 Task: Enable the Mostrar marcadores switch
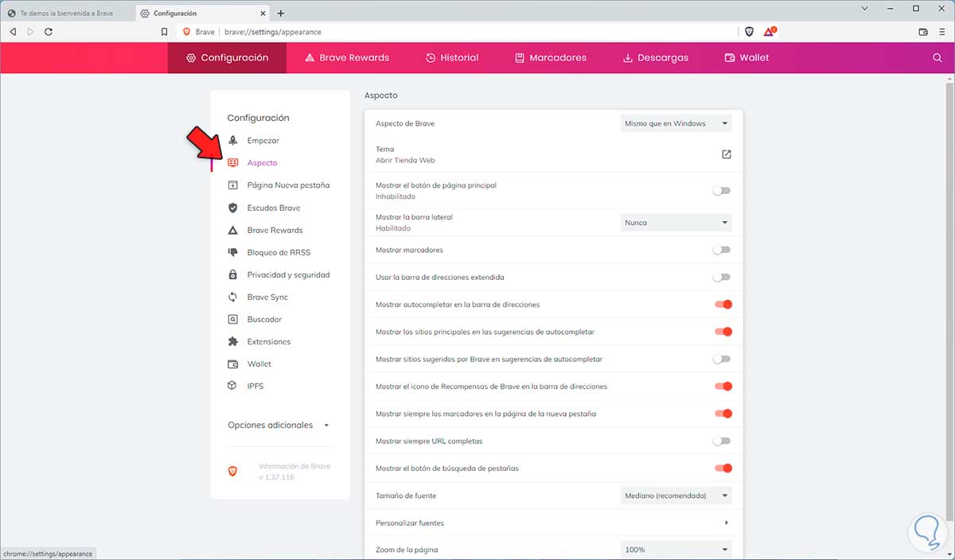pyautogui.click(x=722, y=250)
